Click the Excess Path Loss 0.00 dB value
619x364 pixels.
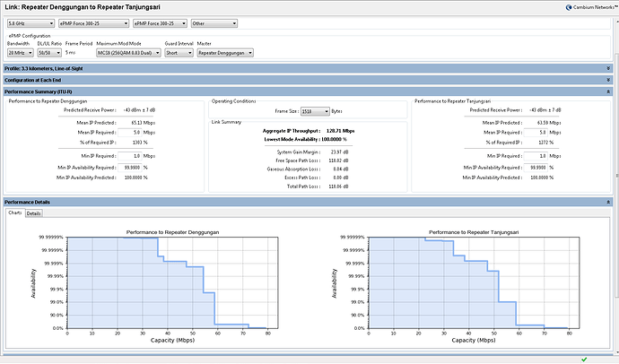point(341,178)
